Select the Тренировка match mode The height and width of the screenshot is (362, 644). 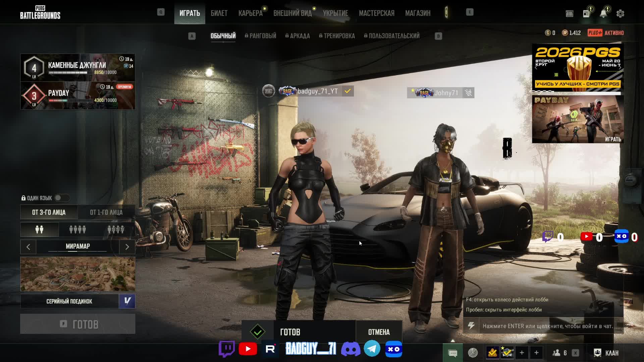(x=337, y=36)
